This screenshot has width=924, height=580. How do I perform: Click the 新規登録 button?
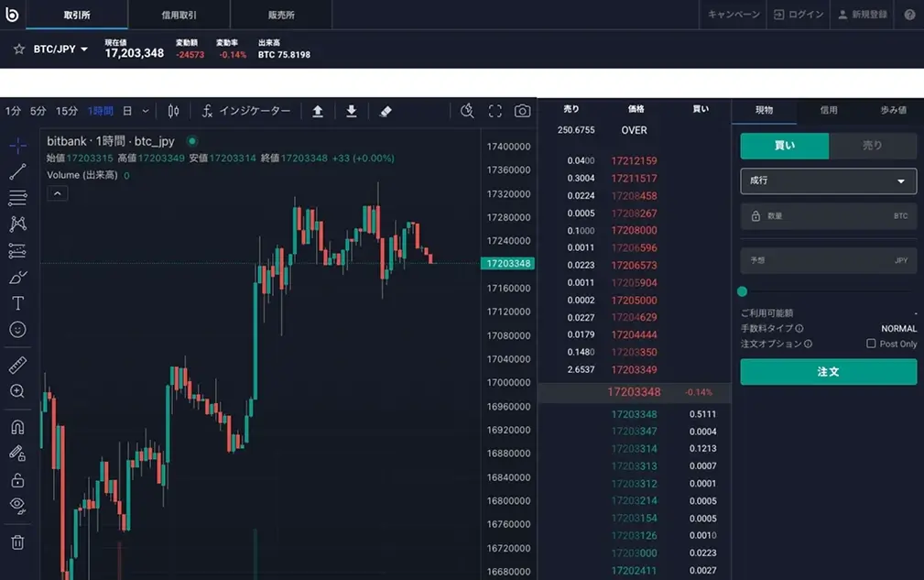[x=863, y=14]
